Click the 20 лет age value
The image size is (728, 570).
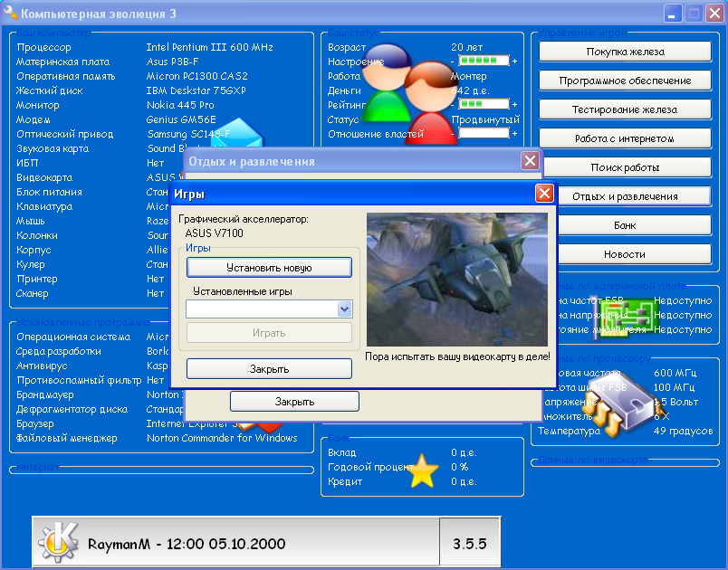pos(466,47)
